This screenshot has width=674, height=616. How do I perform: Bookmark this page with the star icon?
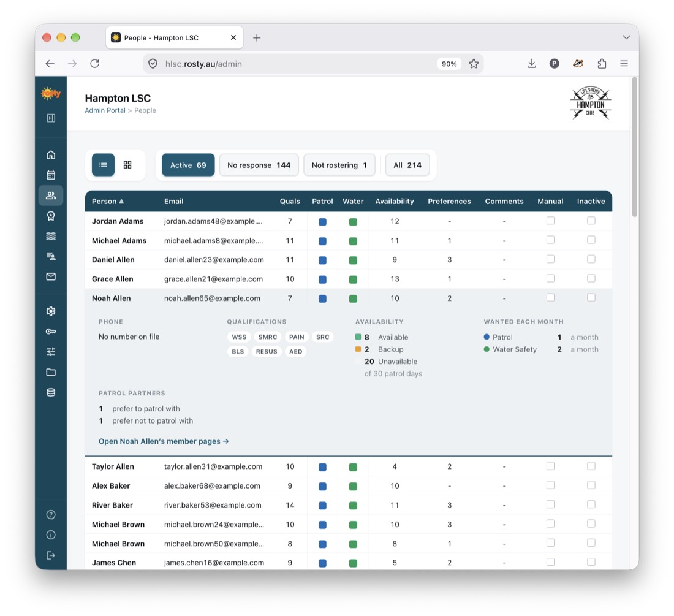[x=474, y=64]
